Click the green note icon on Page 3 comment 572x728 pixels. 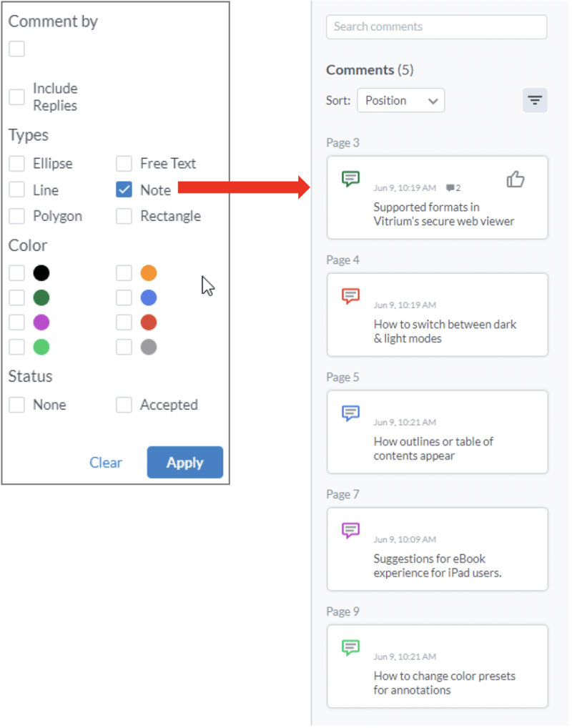pyautogui.click(x=350, y=179)
